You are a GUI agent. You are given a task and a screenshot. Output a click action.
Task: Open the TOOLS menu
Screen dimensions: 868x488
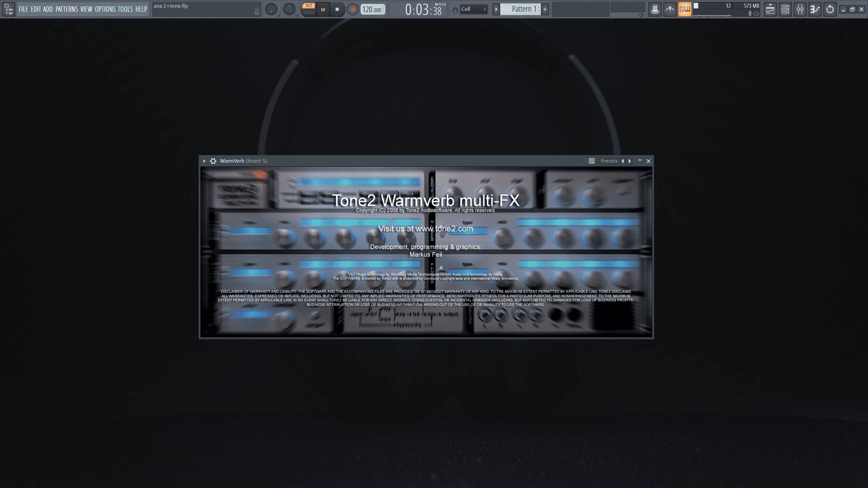[125, 9]
